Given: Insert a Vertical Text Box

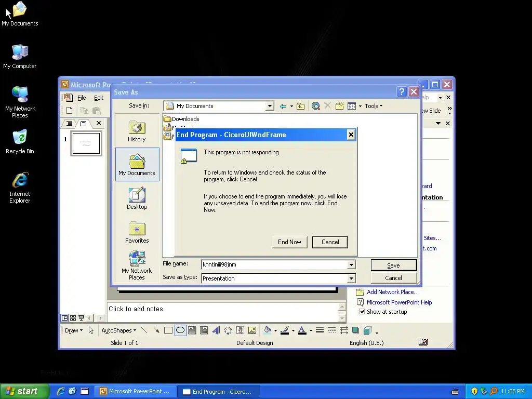Looking at the screenshot, I should coord(204,330).
